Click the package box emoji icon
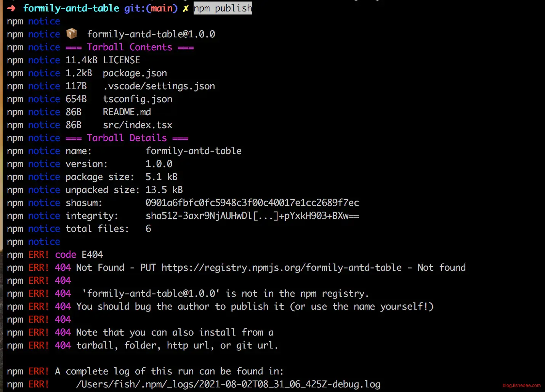545x392 pixels. point(72,34)
